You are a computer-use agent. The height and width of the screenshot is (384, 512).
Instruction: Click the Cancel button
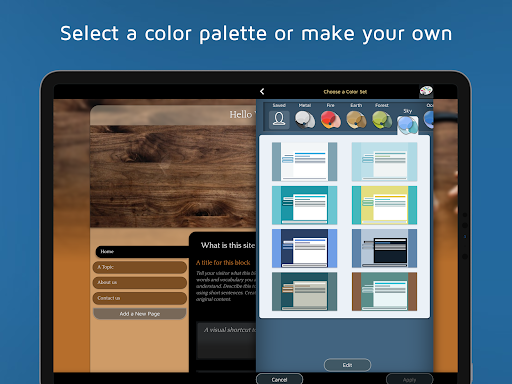(x=279, y=379)
